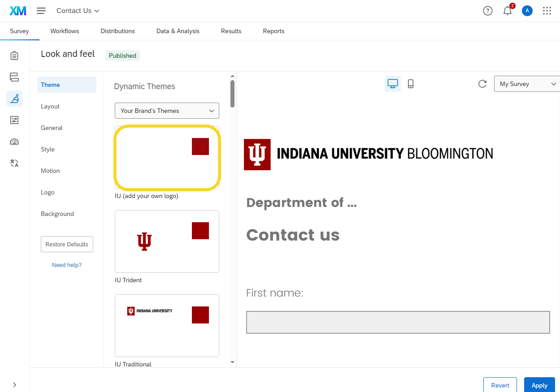Open the My Survey preview dropdown

[527, 84]
